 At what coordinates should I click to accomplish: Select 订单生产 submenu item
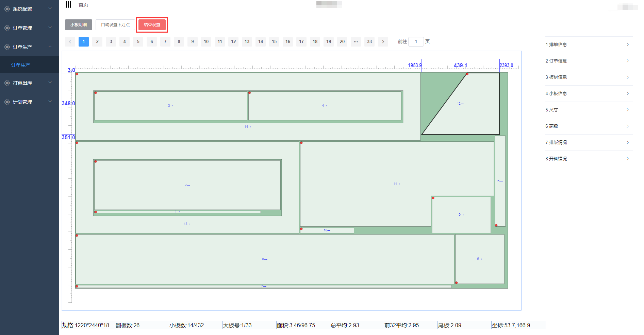pos(21,65)
